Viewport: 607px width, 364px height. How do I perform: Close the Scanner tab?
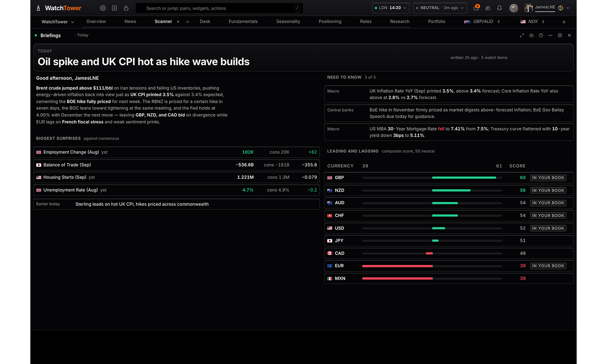click(x=178, y=22)
